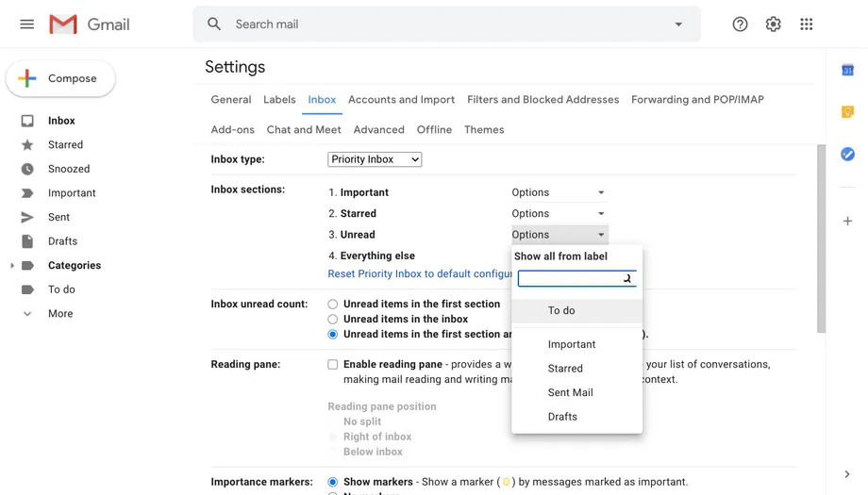
Task: Open Google Tasks side panel icon
Action: point(847,154)
